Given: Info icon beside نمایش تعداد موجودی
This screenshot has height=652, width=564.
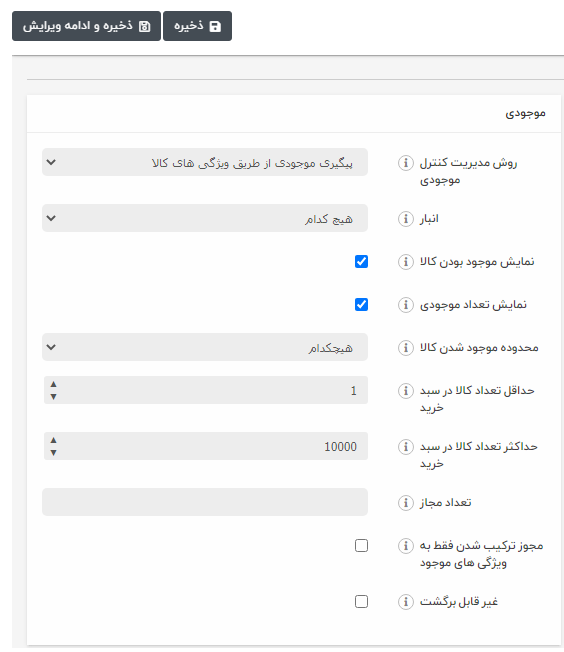Looking at the screenshot, I should coord(406,304).
